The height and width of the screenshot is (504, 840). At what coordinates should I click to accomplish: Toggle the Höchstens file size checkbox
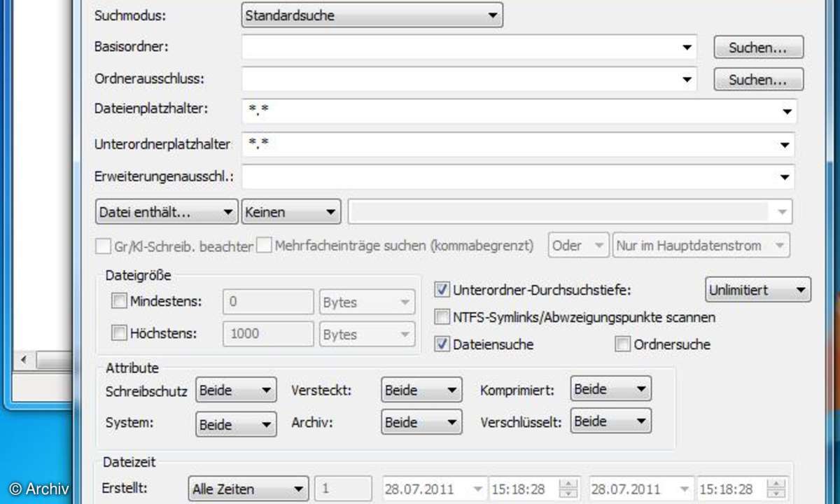(119, 333)
